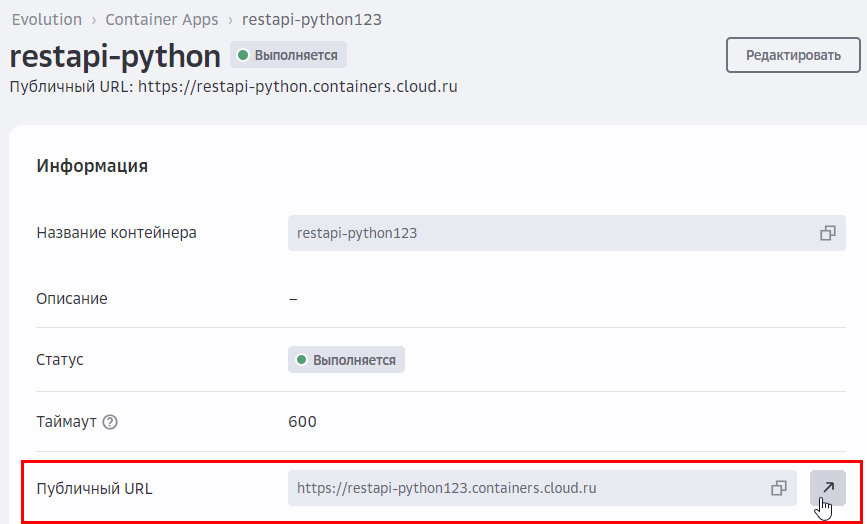867x524 pixels.
Task: Go to Evolution in the breadcrumb
Action: coord(46,19)
